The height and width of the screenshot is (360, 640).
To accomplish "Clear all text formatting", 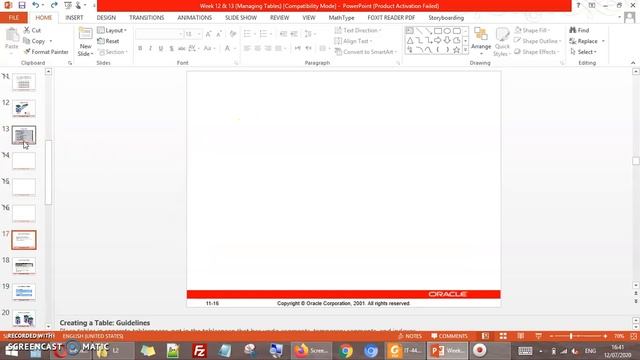I will point(233,34).
